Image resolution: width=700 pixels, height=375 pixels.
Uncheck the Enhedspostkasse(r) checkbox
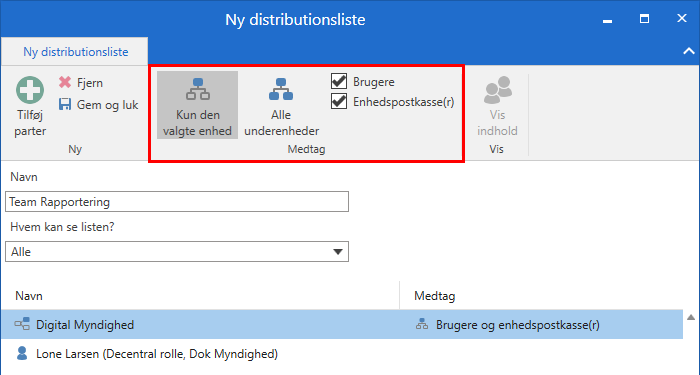coord(339,102)
